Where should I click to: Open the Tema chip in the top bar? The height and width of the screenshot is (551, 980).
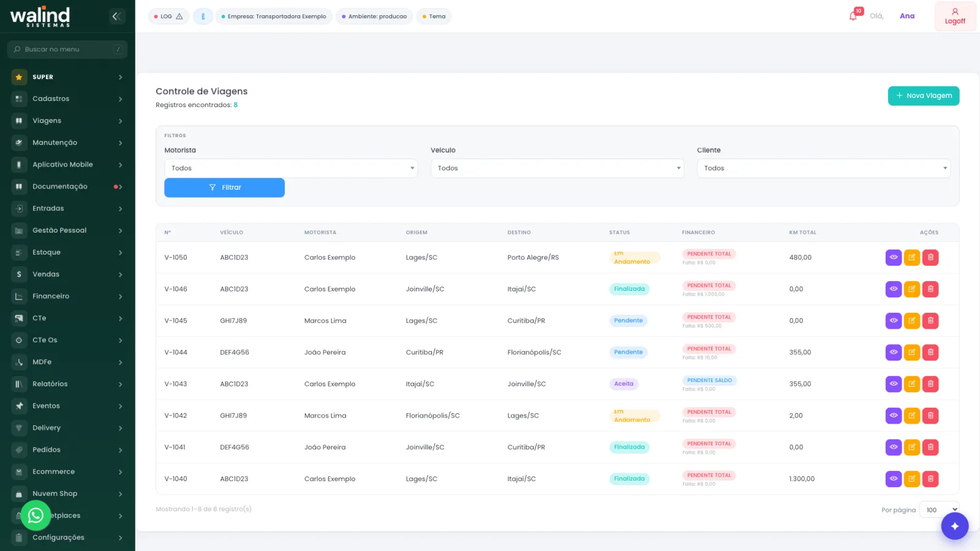(x=434, y=17)
